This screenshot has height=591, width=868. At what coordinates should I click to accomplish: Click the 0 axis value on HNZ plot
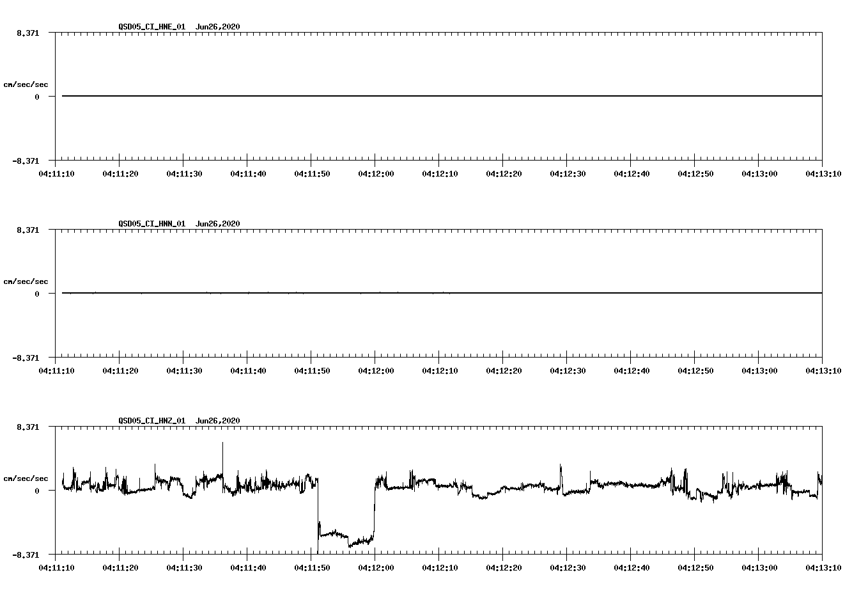coord(37,491)
